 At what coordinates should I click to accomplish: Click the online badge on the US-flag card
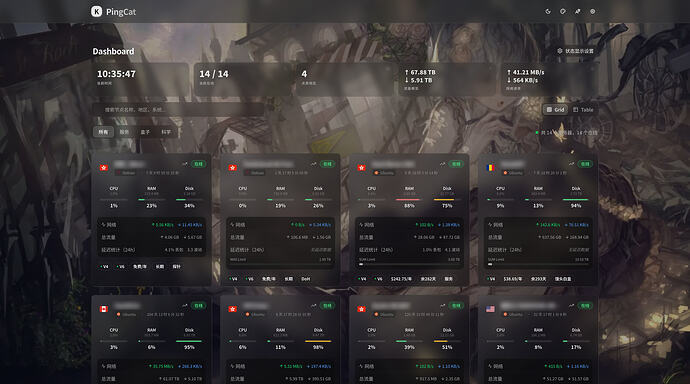585,306
